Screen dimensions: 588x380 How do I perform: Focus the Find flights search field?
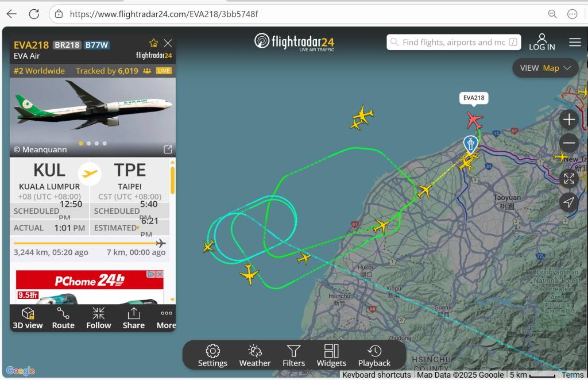tap(454, 42)
